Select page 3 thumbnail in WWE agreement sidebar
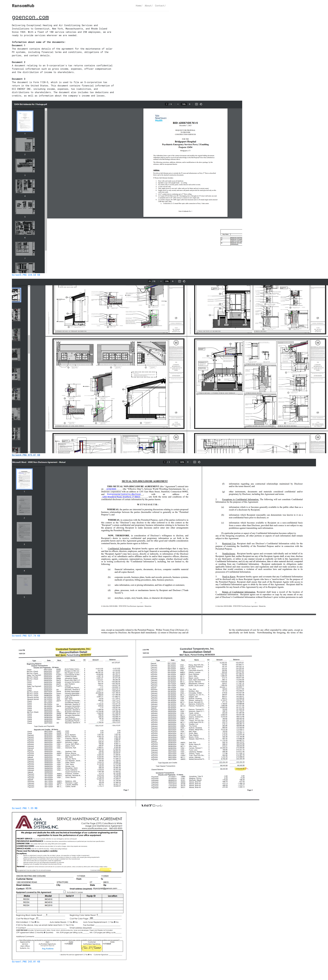The image size is (328, 980). (x=24, y=532)
